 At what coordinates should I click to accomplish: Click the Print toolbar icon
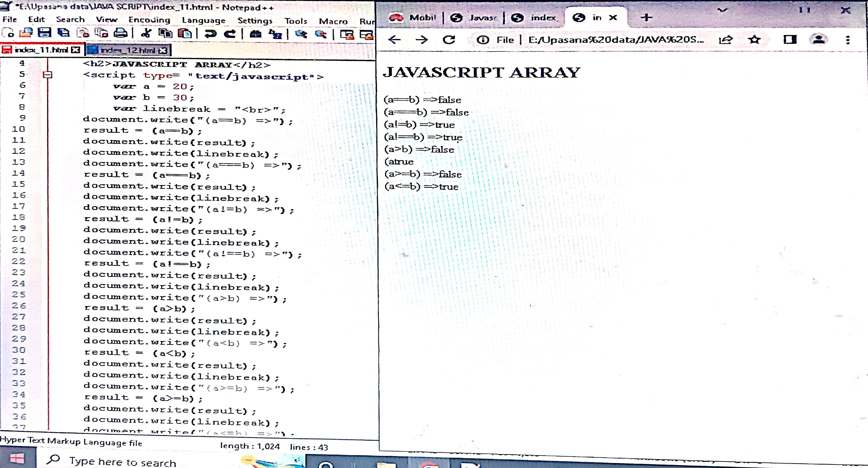click(120, 33)
